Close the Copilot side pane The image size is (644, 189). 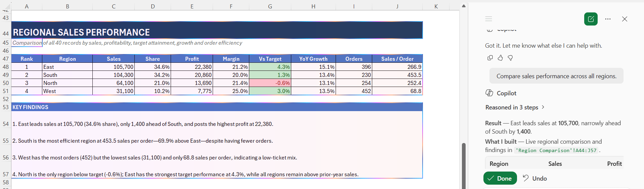coord(625,19)
